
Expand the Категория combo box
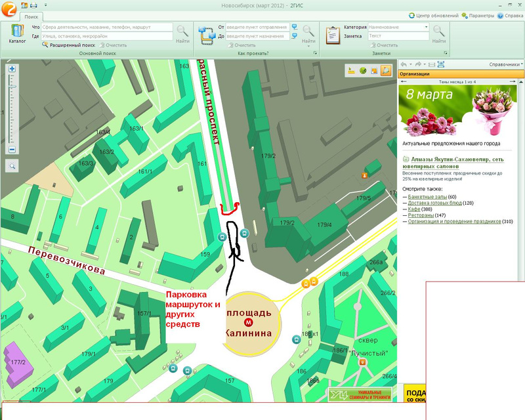(x=398, y=27)
